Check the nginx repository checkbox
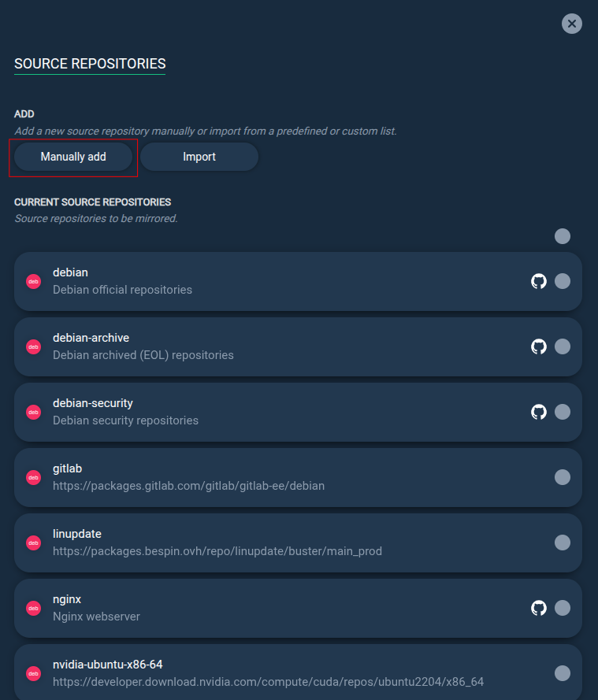Viewport: 598px width, 700px height. (x=563, y=608)
